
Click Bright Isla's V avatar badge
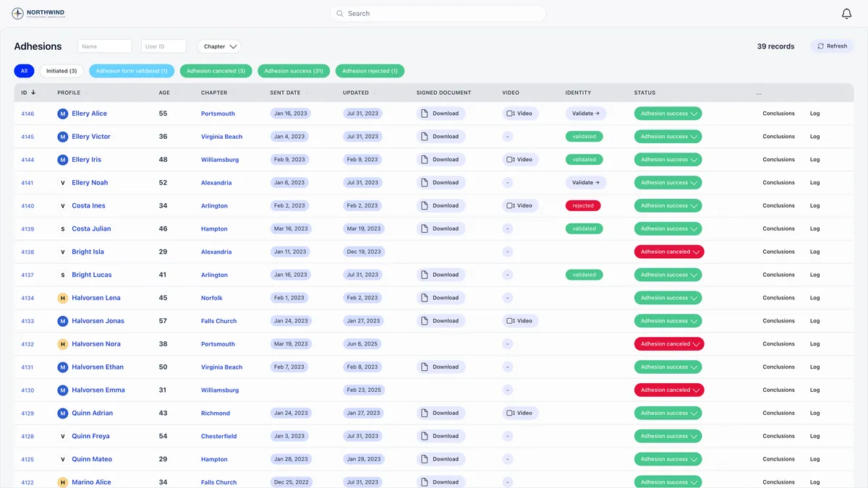[x=63, y=252]
